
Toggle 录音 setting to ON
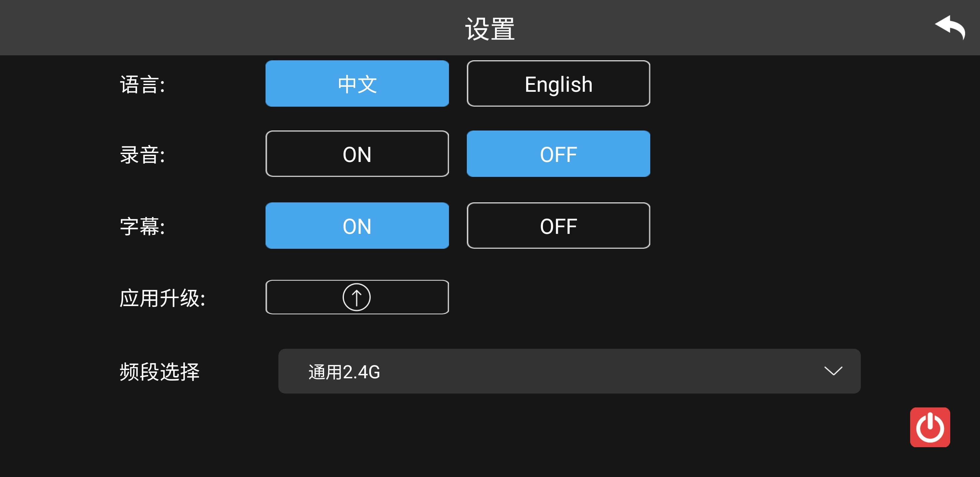tap(356, 154)
